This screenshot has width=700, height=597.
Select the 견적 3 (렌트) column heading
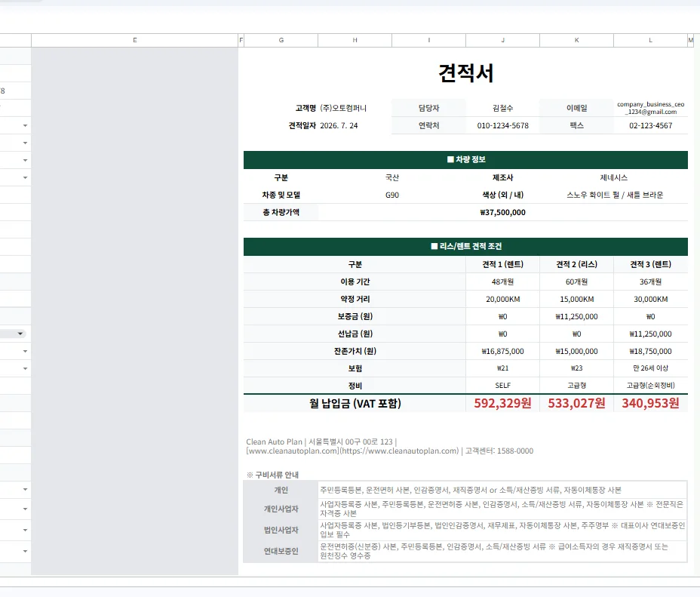[650, 264]
